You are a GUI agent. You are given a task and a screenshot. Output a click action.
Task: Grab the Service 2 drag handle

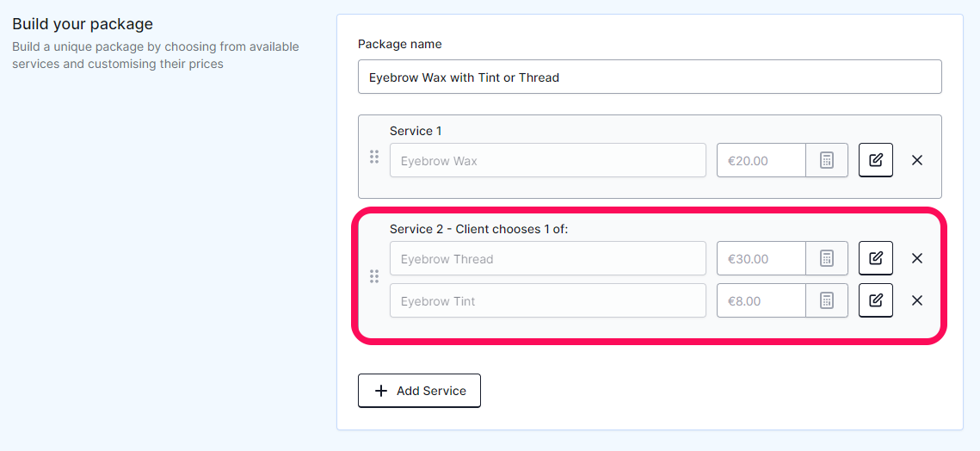[374, 276]
